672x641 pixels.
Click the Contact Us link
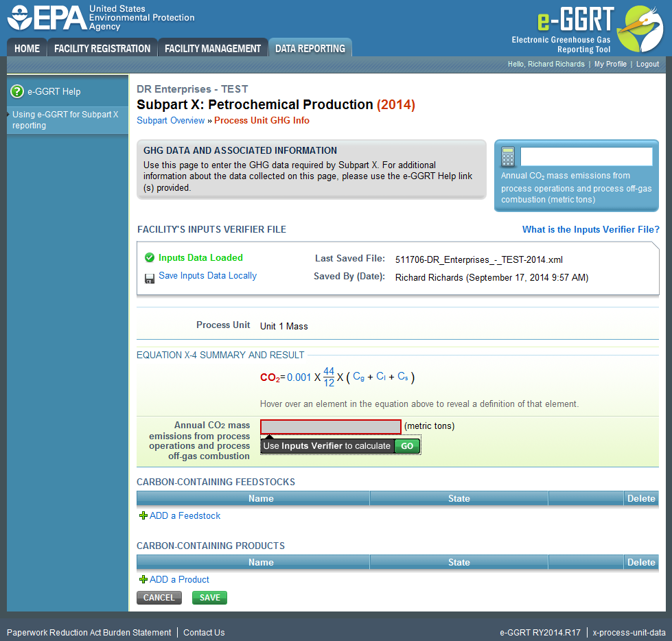[x=204, y=633]
